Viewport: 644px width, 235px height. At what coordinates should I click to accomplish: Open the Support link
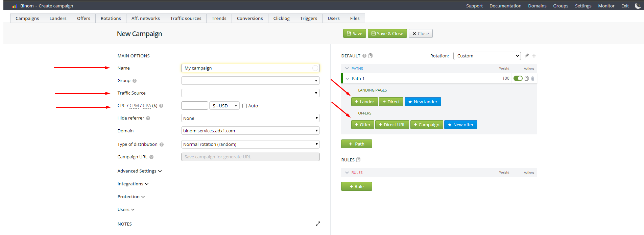coord(474,6)
